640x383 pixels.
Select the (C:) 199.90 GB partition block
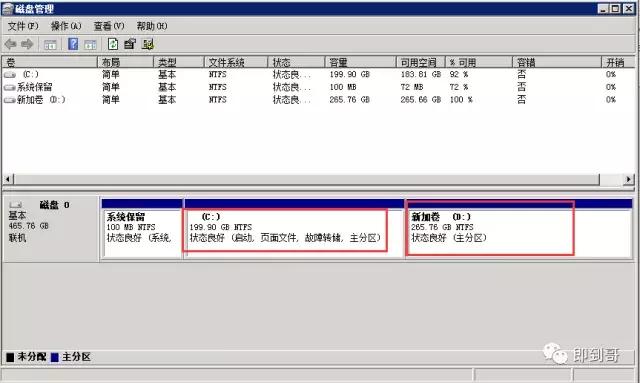point(294,228)
